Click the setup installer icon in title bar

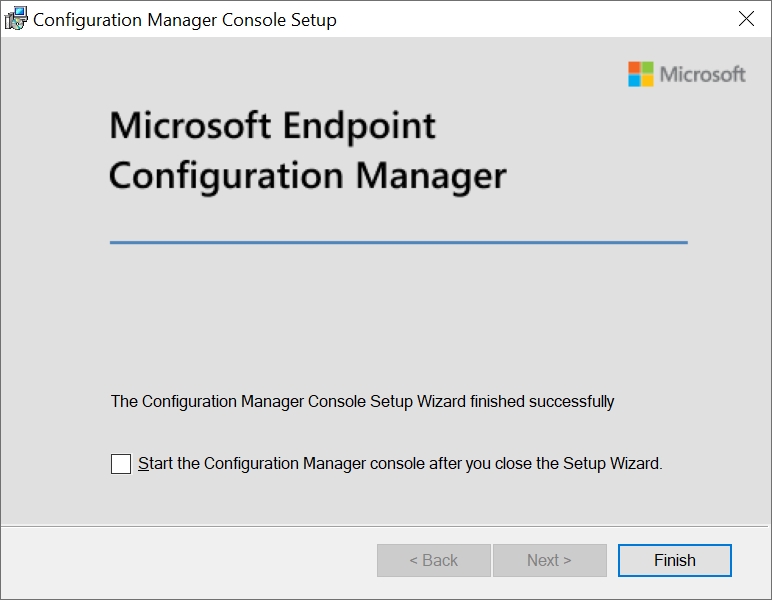pos(16,19)
